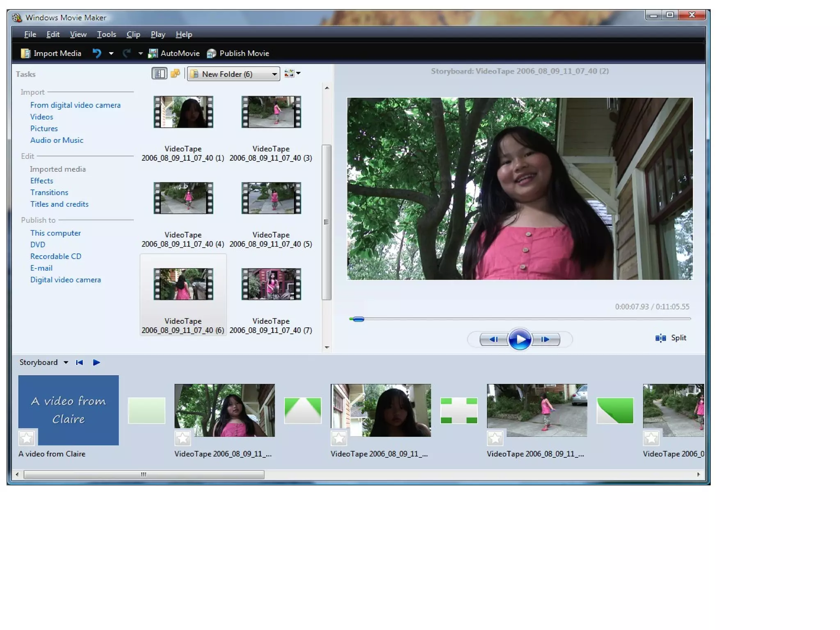This screenshot has height=630, width=840.
Task: Click the Split clip icon
Action: pos(660,338)
